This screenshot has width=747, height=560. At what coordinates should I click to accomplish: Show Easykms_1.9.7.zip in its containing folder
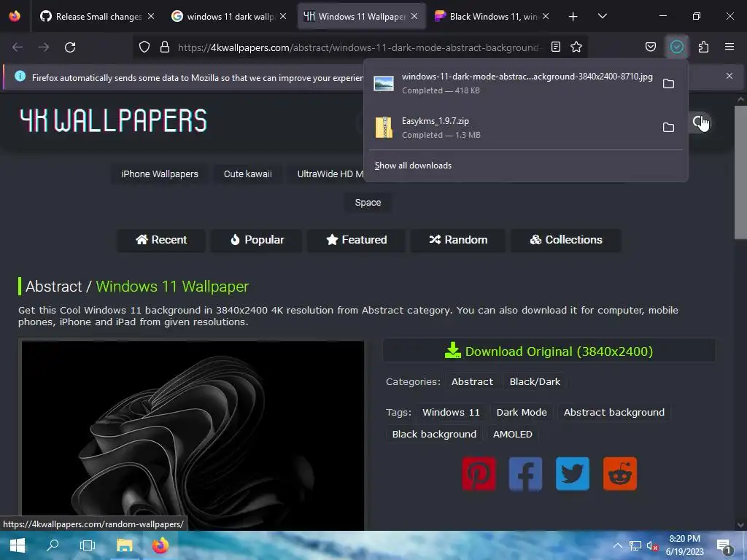(x=668, y=127)
